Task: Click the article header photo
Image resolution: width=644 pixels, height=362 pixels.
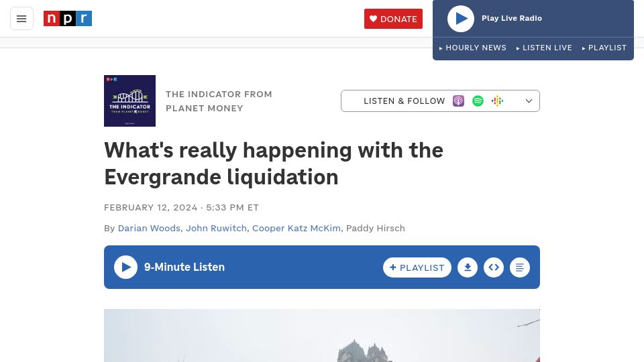Action: coord(322,335)
